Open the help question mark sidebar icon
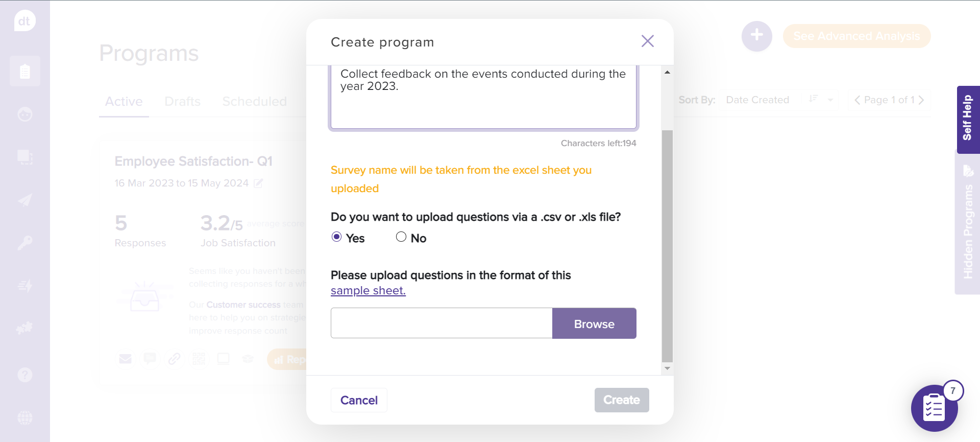This screenshot has width=980, height=442. (x=24, y=375)
